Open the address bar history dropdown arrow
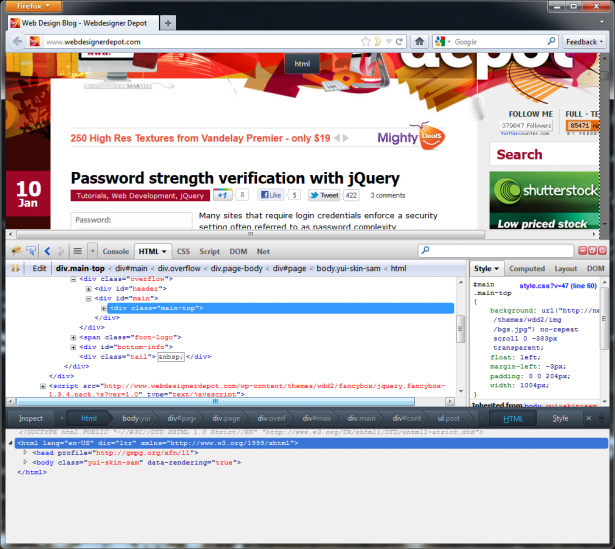 coord(388,41)
